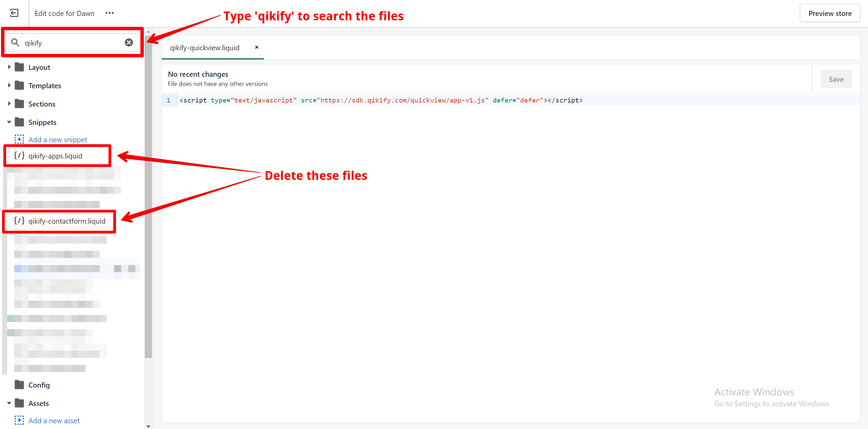Switch to the qikify-quickview.liquid tab
Viewport: 868px width, 429px height.
pos(205,48)
